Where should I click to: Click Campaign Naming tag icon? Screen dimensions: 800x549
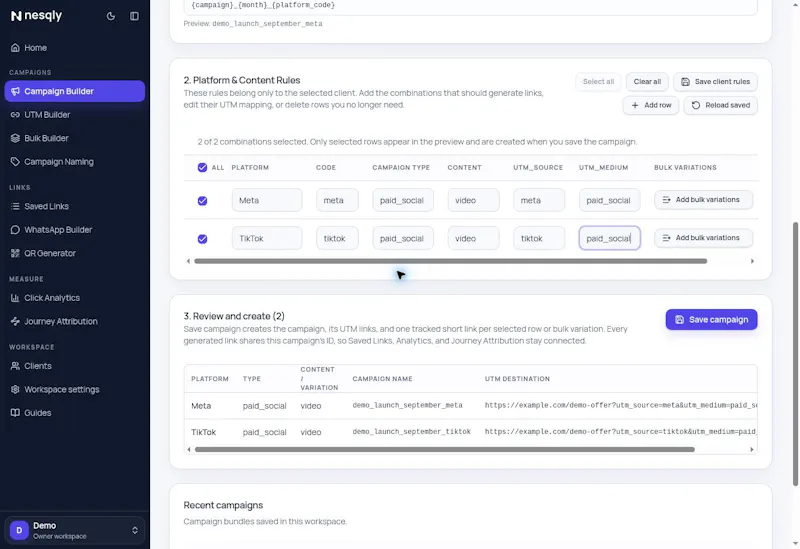point(15,162)
